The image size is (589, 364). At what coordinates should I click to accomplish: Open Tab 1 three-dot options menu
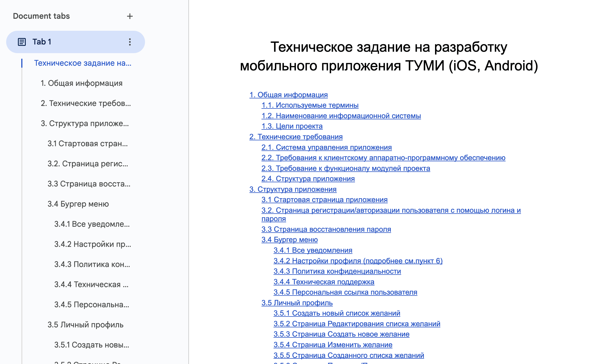pos(130,42)
